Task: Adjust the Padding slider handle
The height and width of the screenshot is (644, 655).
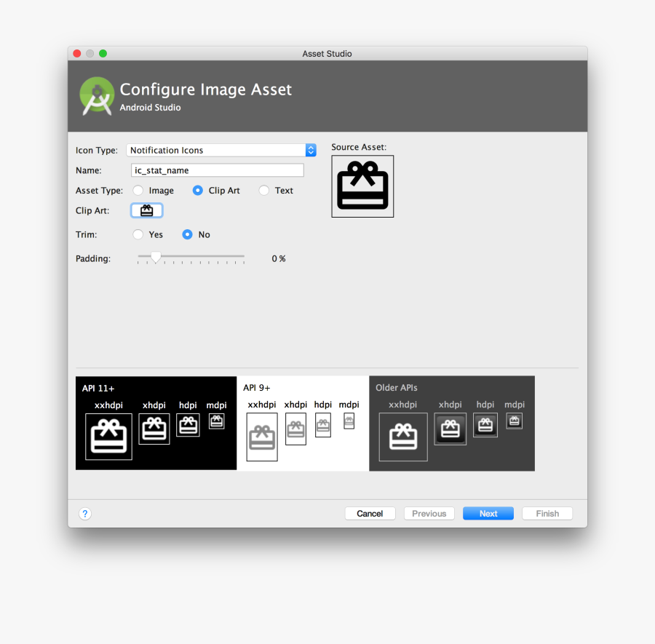Action: coord(155,257)
